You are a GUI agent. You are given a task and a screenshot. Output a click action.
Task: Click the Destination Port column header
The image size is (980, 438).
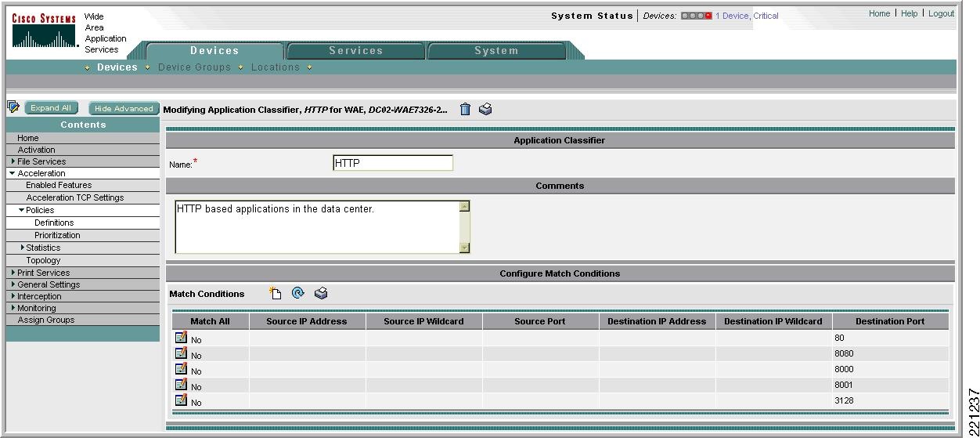click(x=890, y=321)
